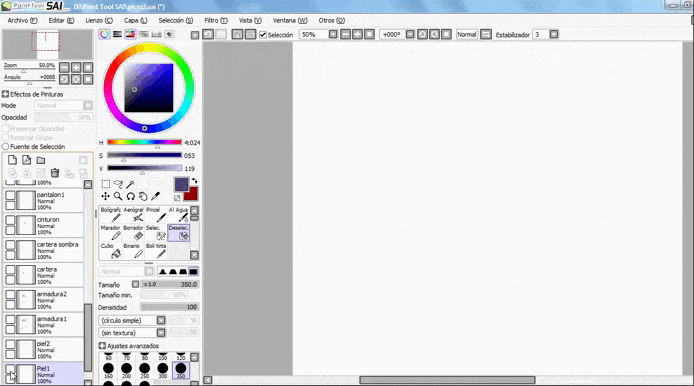Open the Filtro menu

[216, 20]
